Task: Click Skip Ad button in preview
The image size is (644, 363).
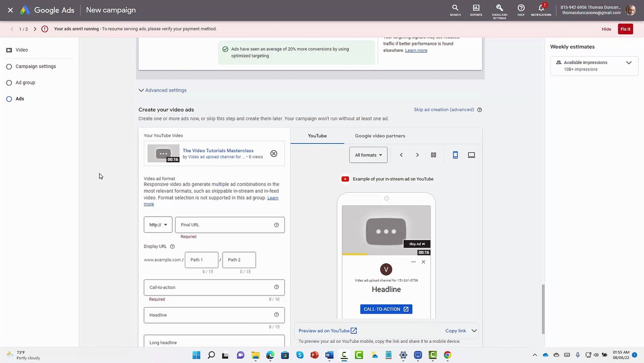Action: pos(417,244)
